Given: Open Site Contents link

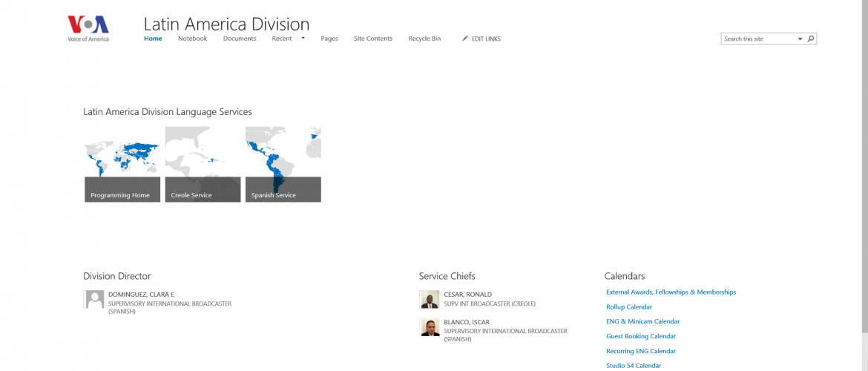Looking at the screenshot, I should (373, 38).
